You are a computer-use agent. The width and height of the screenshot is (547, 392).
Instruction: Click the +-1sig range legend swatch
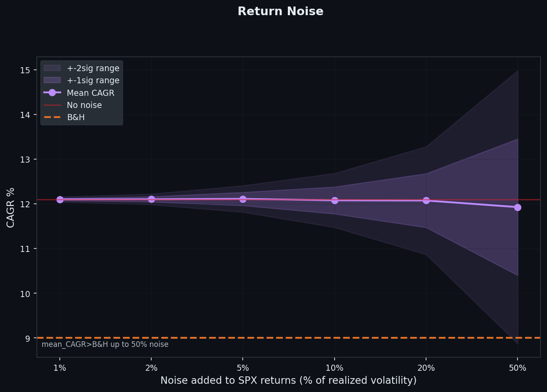[x=52, y=80]
